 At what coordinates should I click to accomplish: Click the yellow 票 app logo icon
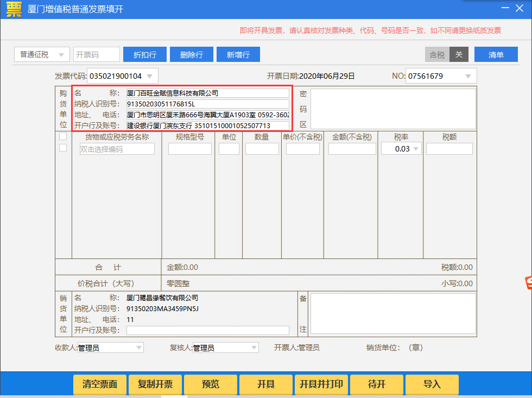coord(14,9)
